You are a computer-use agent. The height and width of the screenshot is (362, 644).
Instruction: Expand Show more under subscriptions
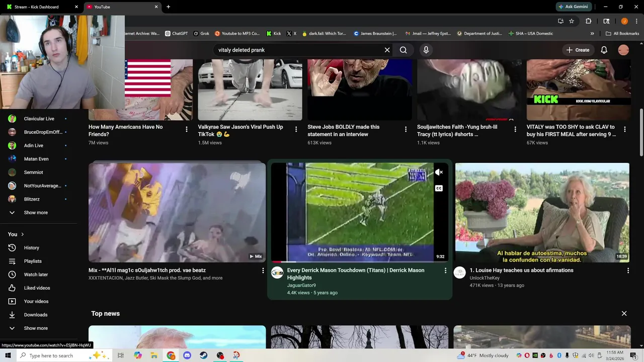(36, 213)
